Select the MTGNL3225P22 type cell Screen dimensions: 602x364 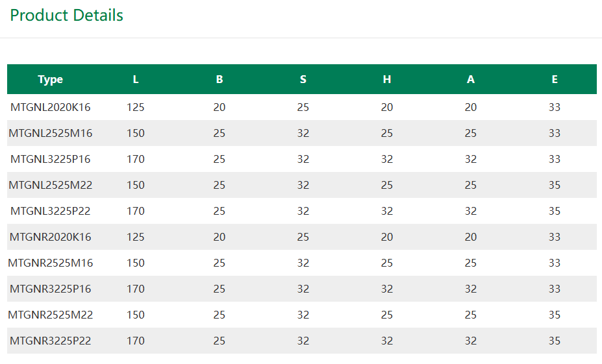[x=50, y=211]
